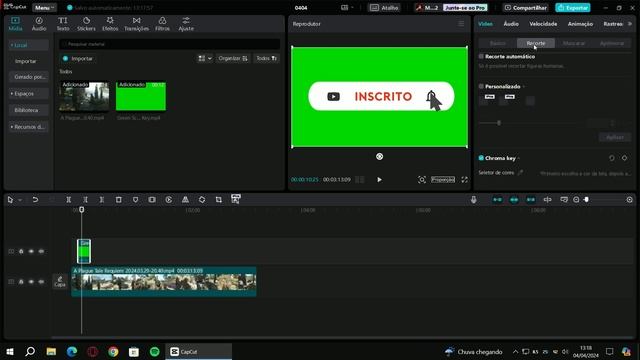Undo the last action in timeline toolbar

[x=35, y=200]
